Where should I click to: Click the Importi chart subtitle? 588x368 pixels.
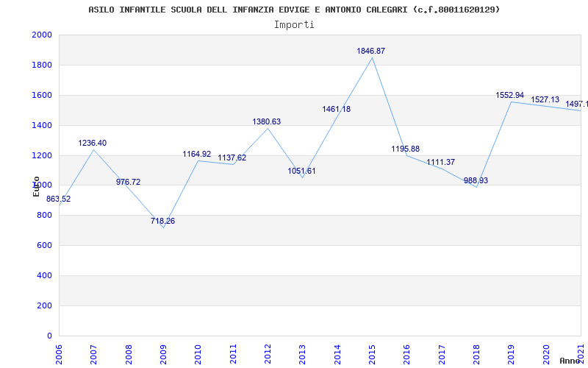[294, 25]
